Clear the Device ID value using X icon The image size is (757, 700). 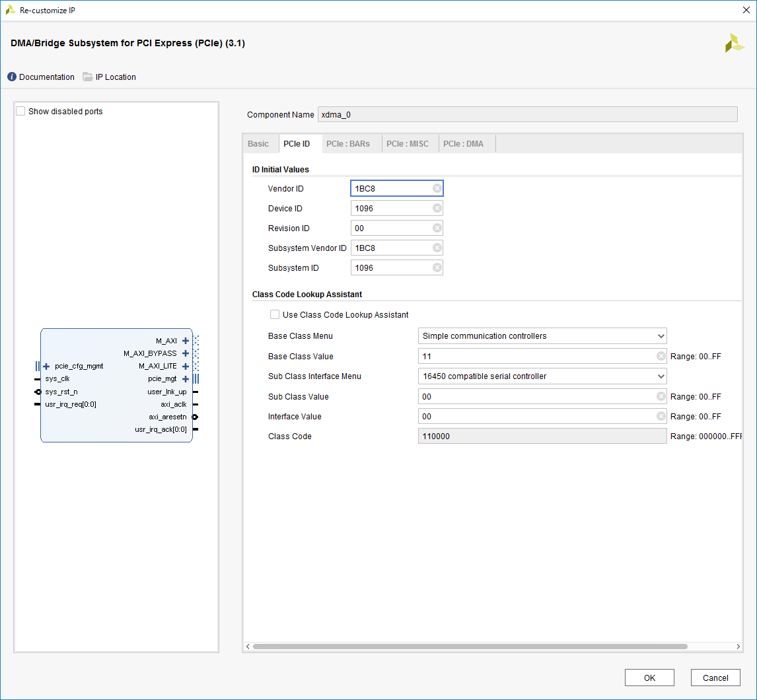tap(437, 209)
